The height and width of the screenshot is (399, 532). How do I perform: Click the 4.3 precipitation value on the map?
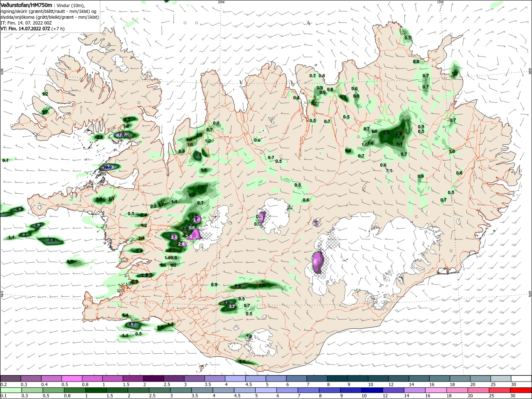point(23,235)
